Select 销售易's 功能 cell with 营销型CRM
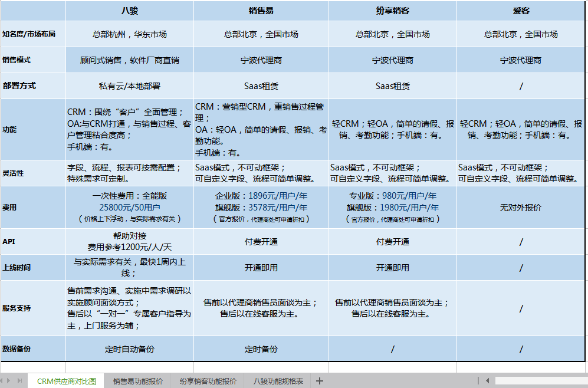This screenshot has height=388, width=588. (261, 129)
